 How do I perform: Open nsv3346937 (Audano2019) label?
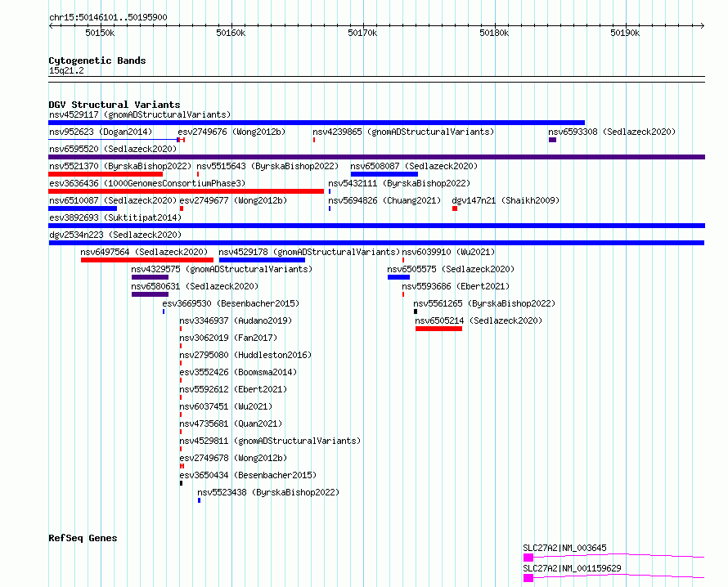(236, 320)
